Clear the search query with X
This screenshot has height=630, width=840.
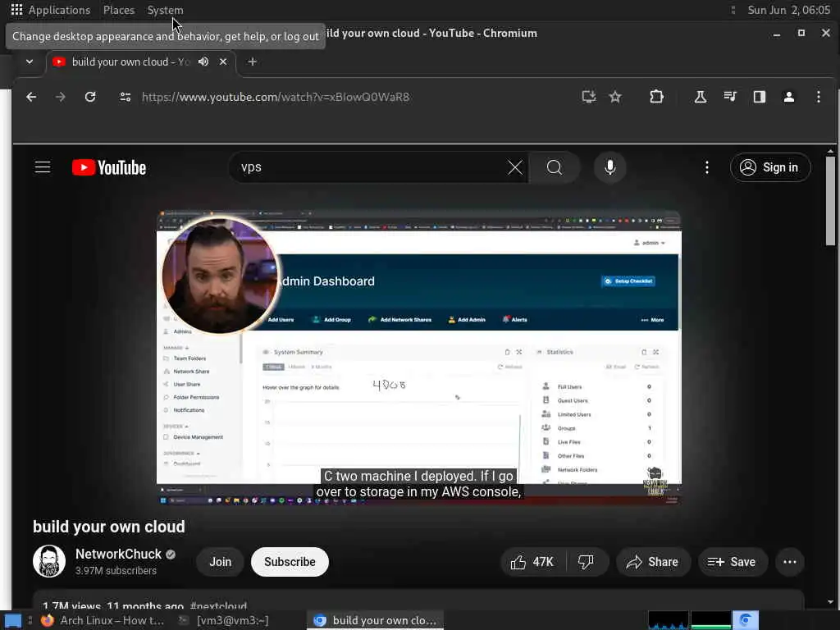pyautogui.click(x=515, y=167)
